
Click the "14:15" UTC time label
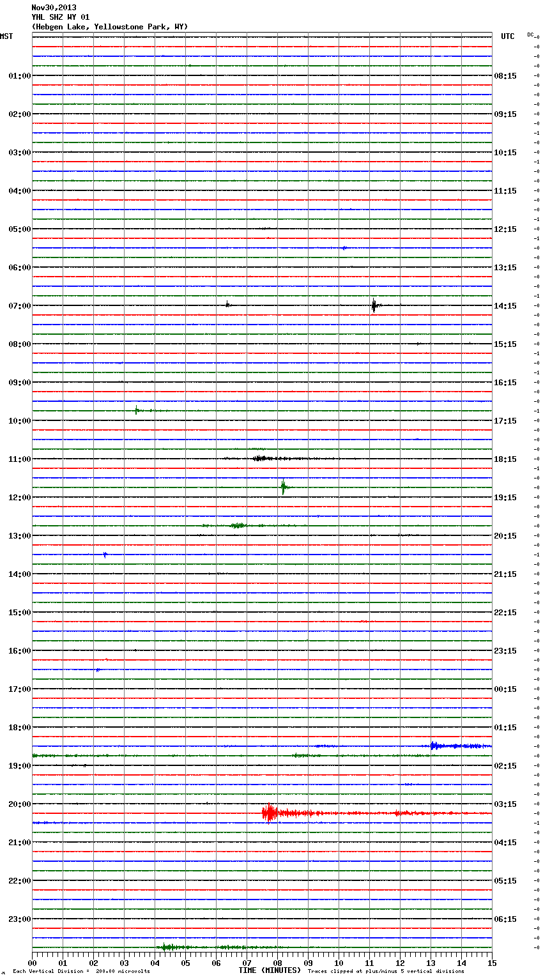click(505, 306)
